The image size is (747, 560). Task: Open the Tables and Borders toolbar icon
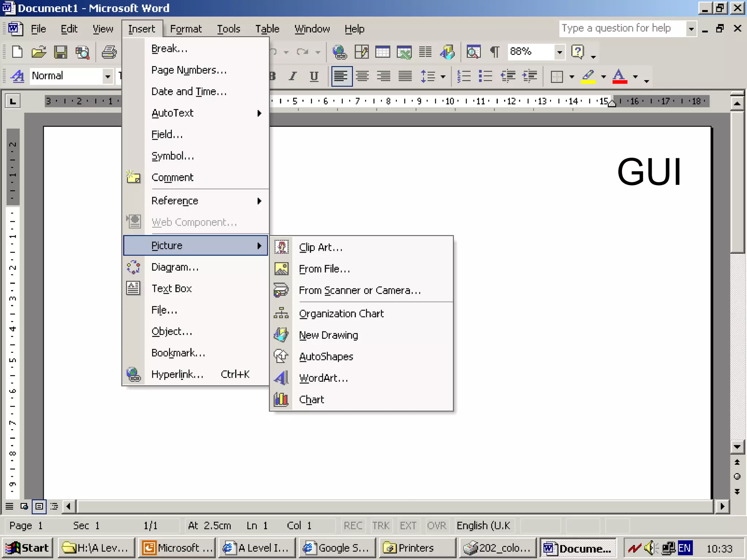tap(361, 52)
